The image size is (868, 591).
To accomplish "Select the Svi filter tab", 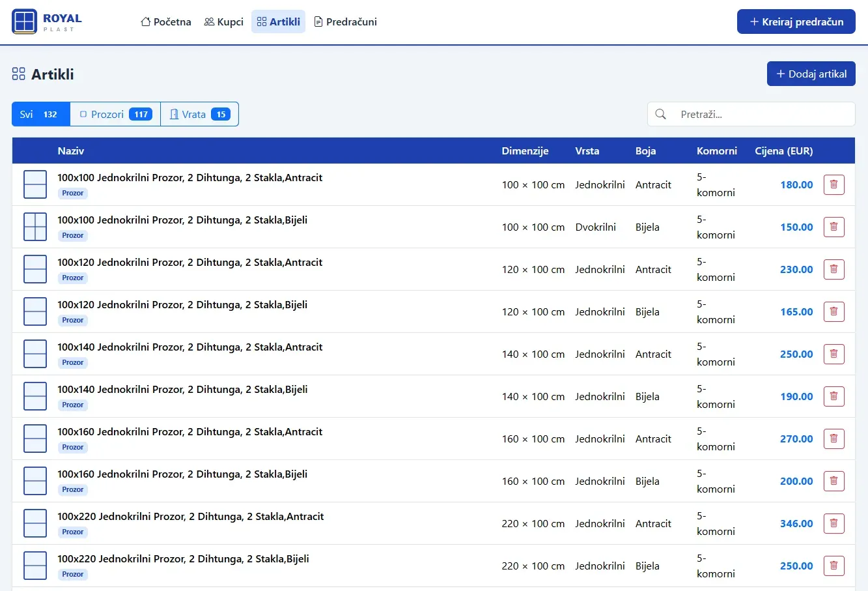I will (x=41, y=114).
